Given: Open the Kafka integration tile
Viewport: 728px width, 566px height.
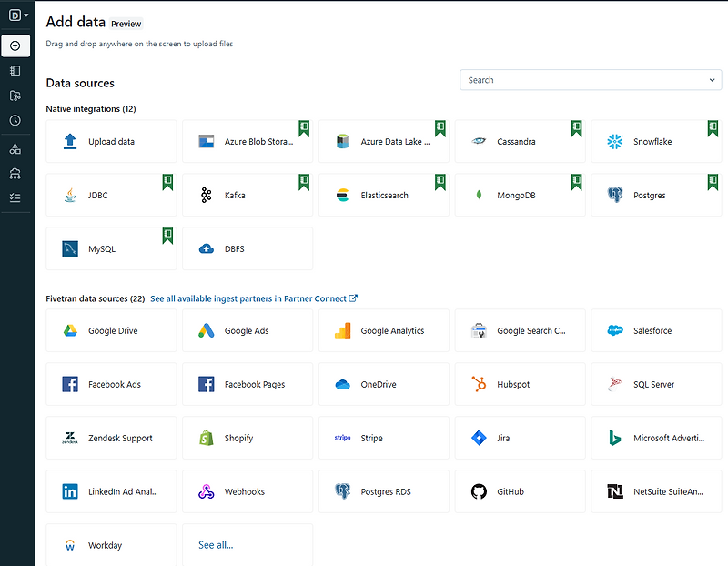Looking at the screenshot, I should [x=247, y=195].
